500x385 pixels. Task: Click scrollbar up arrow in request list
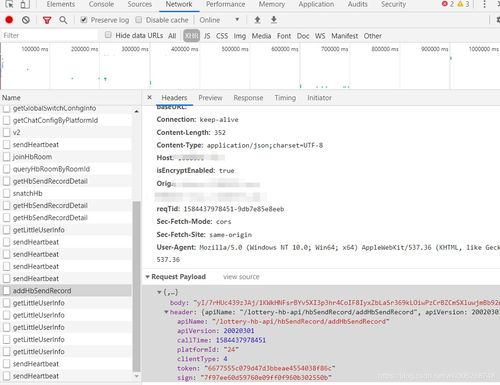(136, 111)
